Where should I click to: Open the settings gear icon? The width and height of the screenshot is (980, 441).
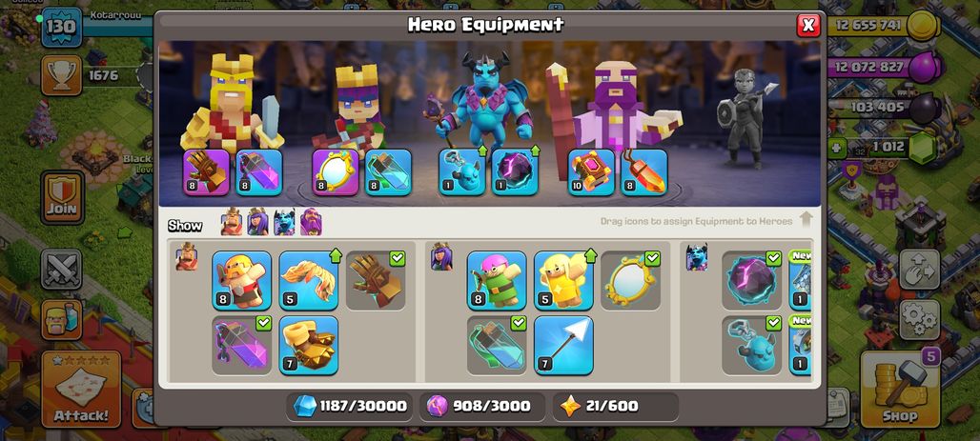919,320
